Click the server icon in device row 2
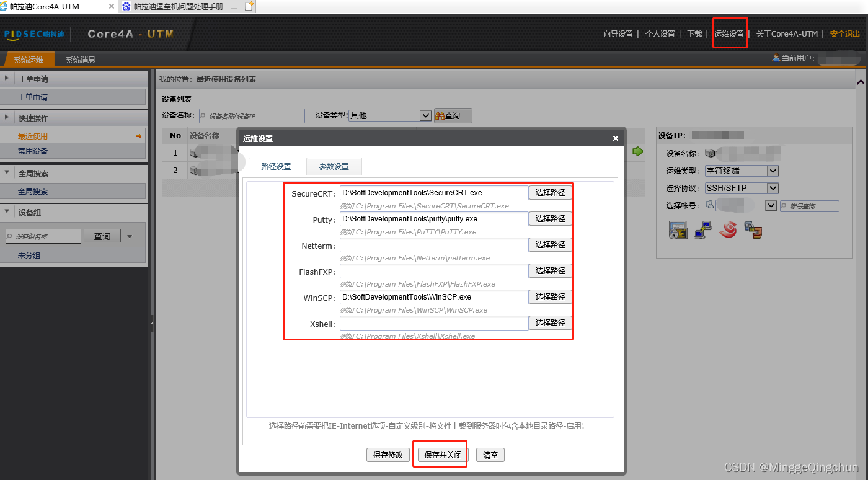The image size is (868, 480). pos(194,170)
